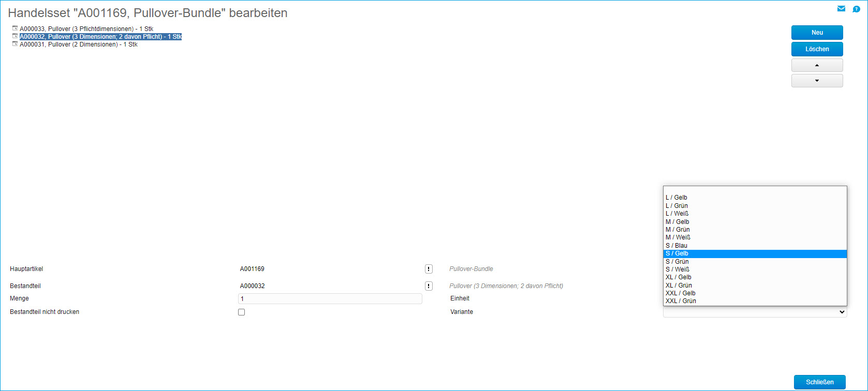The image size is (868, 391).
Task: Pick XXL / Grün from variant list
Action: click(755, 301)
